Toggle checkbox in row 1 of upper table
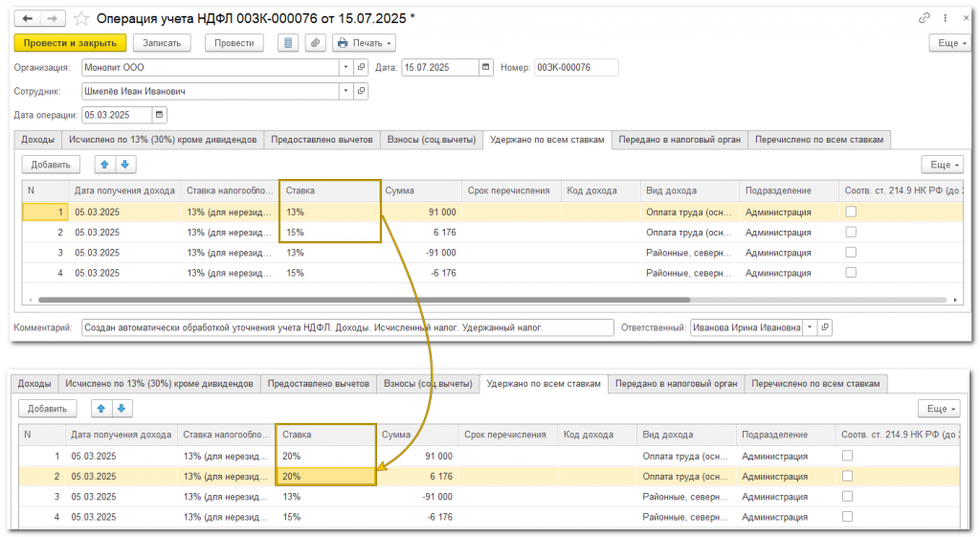Image resolution: width=980 pixels, height=537 pixels. point(851,212)
